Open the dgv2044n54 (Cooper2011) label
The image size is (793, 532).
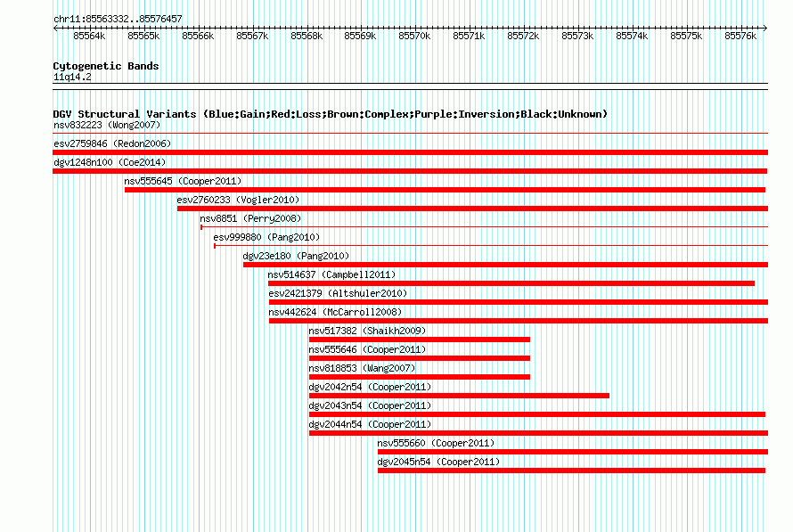(x=370, y=424)
